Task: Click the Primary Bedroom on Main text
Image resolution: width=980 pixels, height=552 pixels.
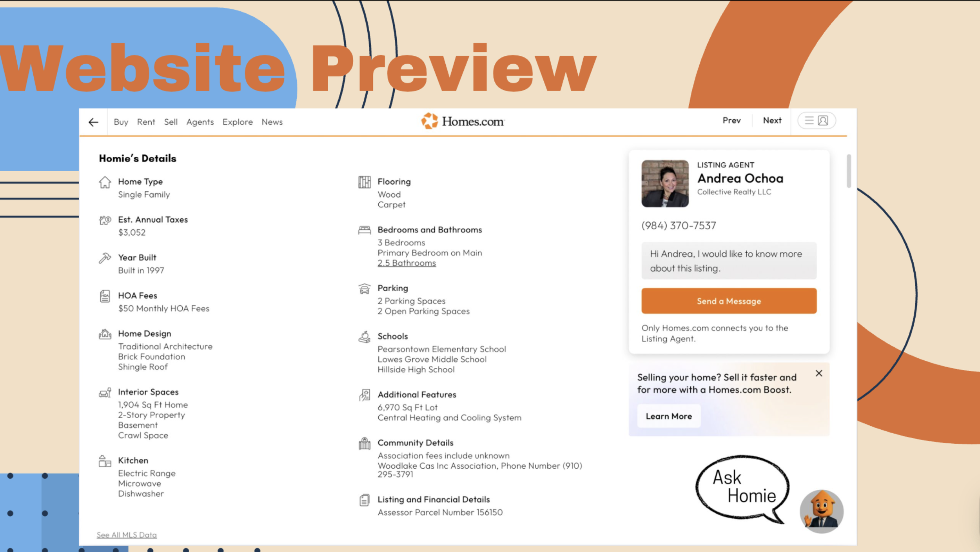Action: [430, 253]
